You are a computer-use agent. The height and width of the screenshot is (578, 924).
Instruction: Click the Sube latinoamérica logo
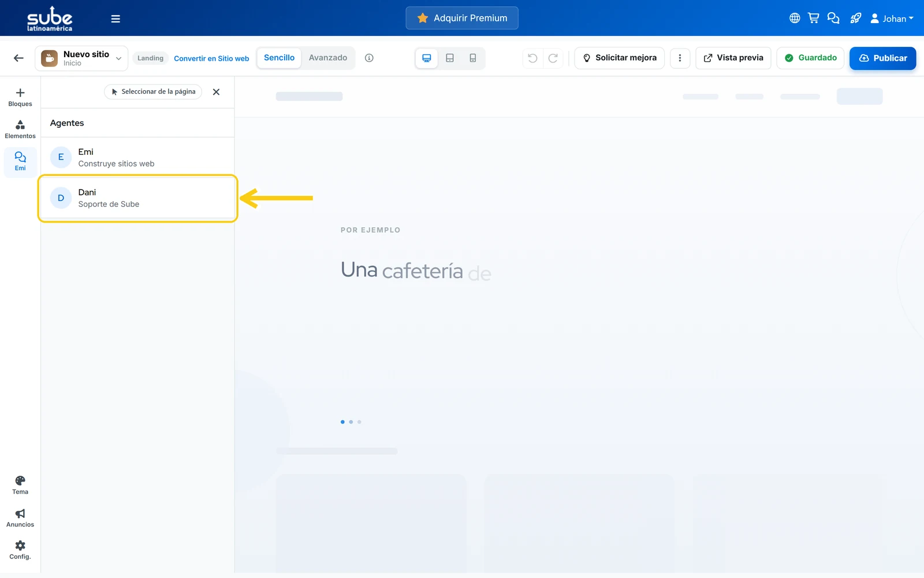click(x=50, y=18)
